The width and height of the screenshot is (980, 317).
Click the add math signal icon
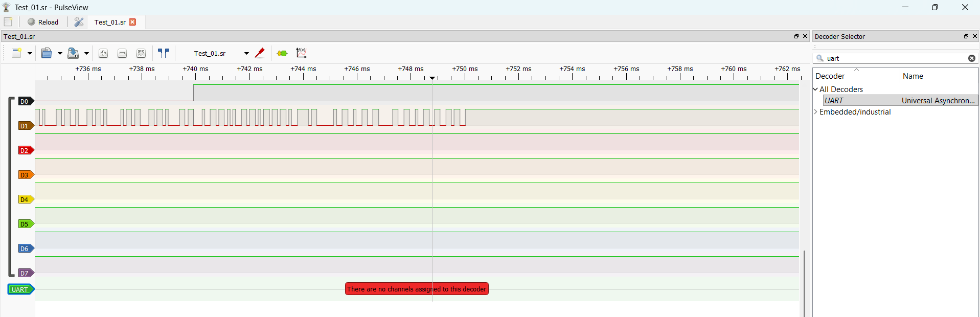(x=302, y=53)
